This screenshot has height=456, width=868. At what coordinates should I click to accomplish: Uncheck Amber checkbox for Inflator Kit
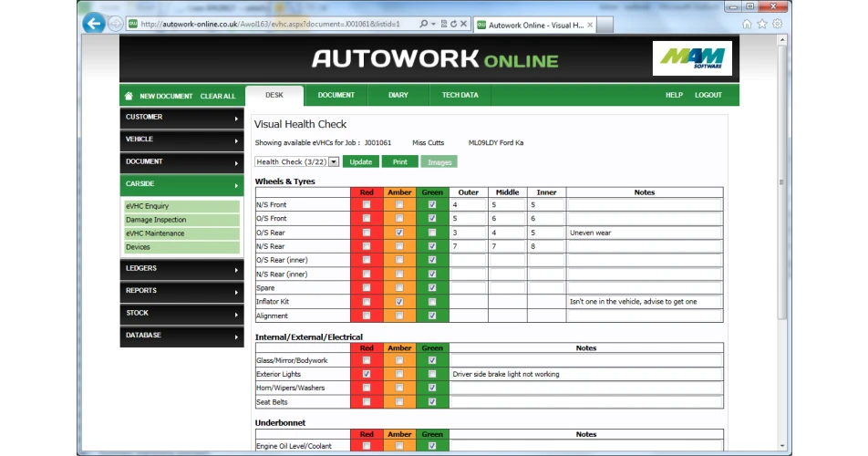click(x=399, y=302)
